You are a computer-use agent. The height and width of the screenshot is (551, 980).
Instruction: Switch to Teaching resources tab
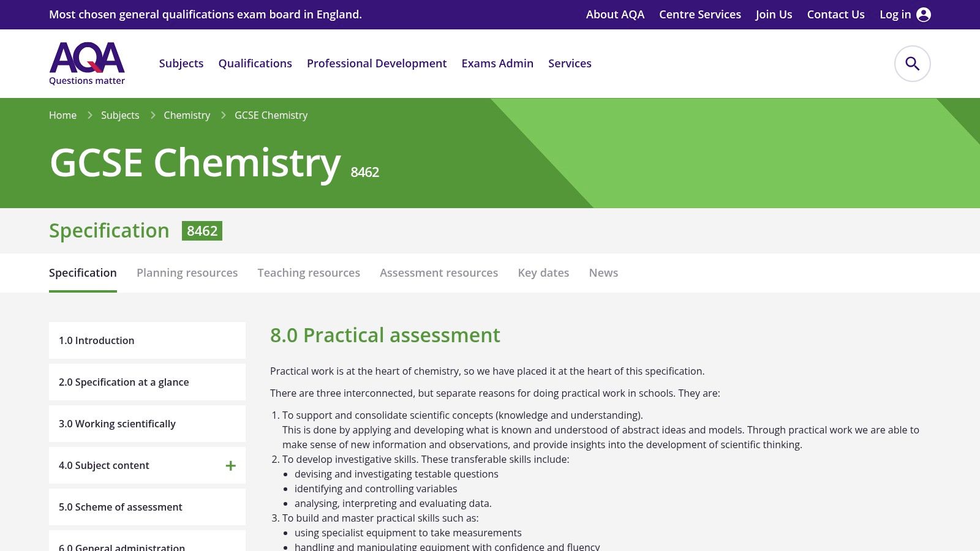(x=309, y=273)
